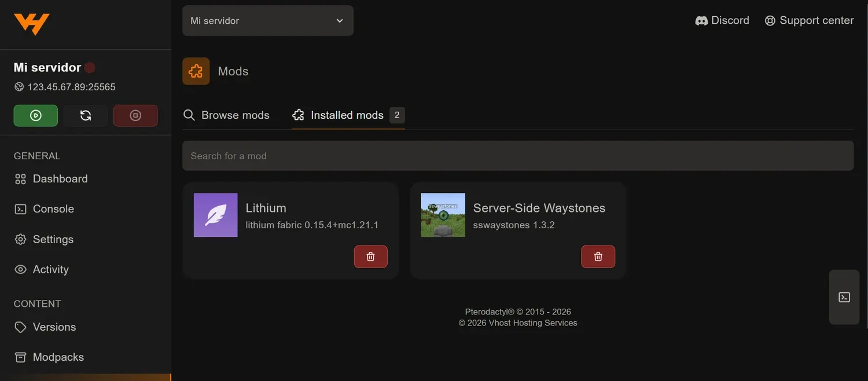Click the installed mods count badge
The width and height of the screenshot is (868, 381).
tap(397, 115)
